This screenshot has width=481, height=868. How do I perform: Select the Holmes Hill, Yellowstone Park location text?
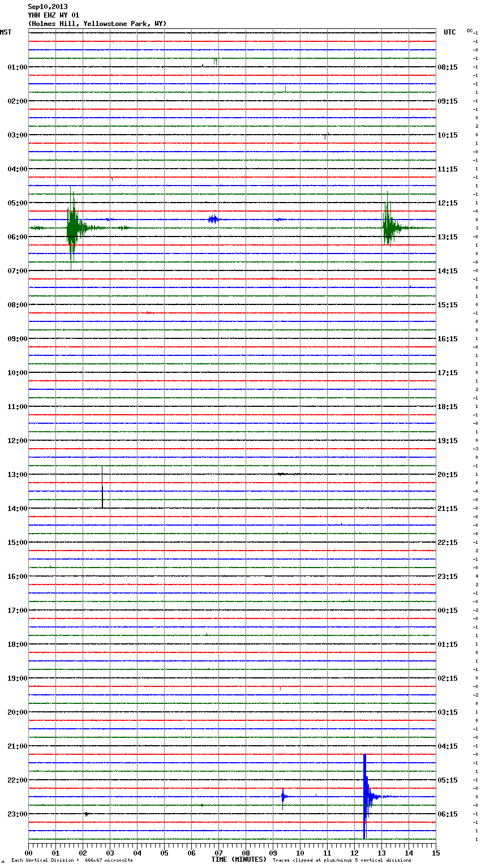click(97, 24)
